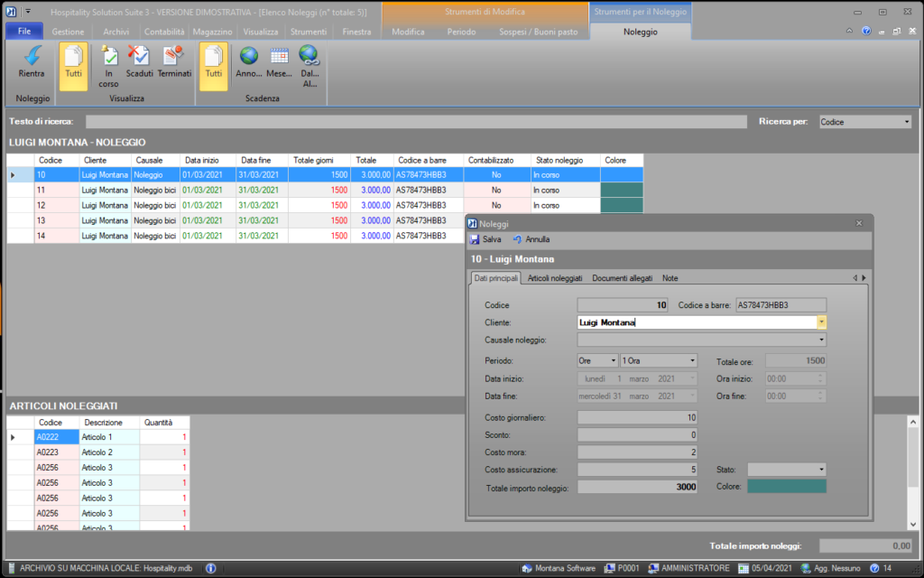Select article A0222 cell
The height and width of the screenshot is (578, 924).
click(x=57, y=437)
